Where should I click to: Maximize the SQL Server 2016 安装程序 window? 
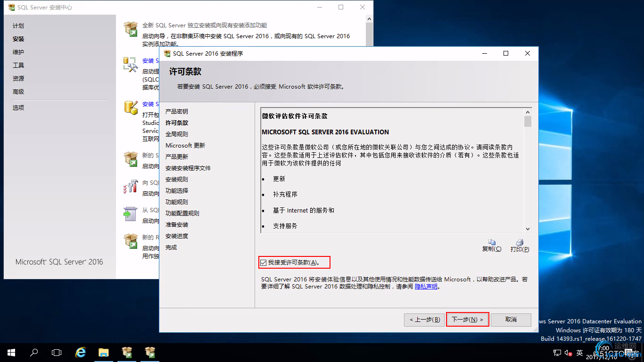tap(506, 54)
